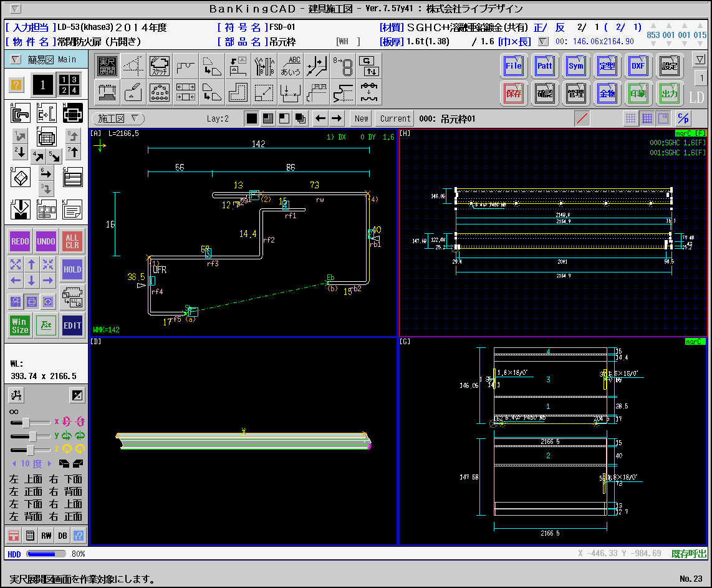The width and height of the screenshot is (712, 588).
Task: Open panel A profile section view
Action: [20, 113]
